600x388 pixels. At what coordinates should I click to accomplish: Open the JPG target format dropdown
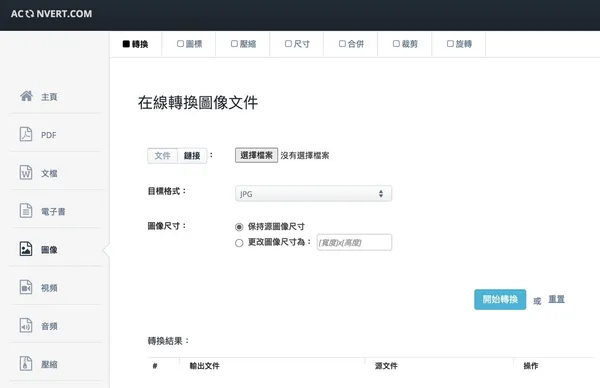pos(313,194)
